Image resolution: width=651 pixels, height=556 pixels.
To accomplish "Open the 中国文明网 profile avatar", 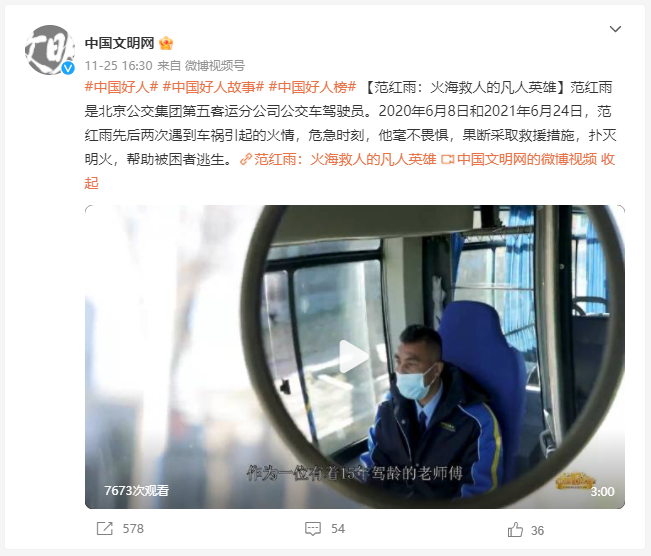I will (50, 50).
